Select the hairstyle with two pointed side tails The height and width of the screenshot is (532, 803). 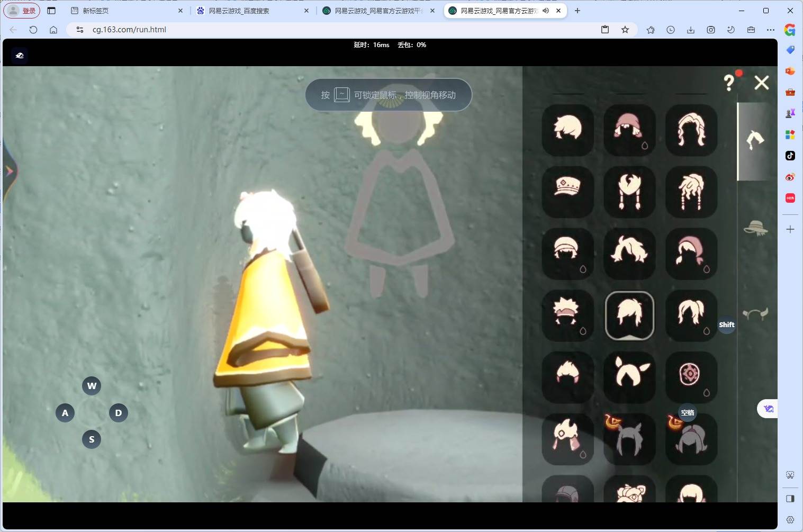click(x=629, y=377)
